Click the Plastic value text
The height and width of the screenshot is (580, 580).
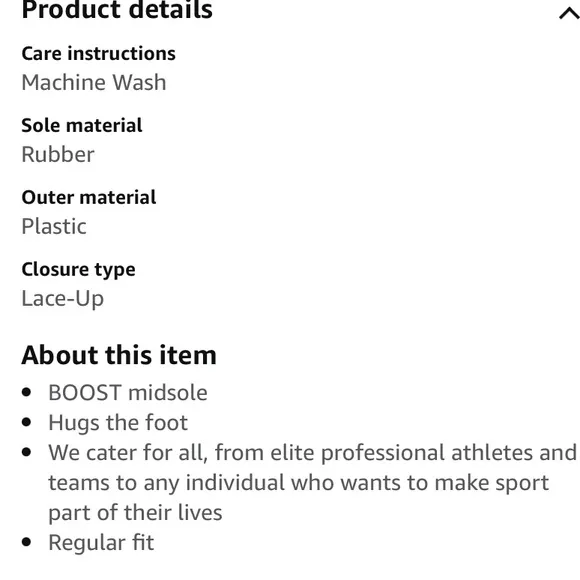[54, 226]
